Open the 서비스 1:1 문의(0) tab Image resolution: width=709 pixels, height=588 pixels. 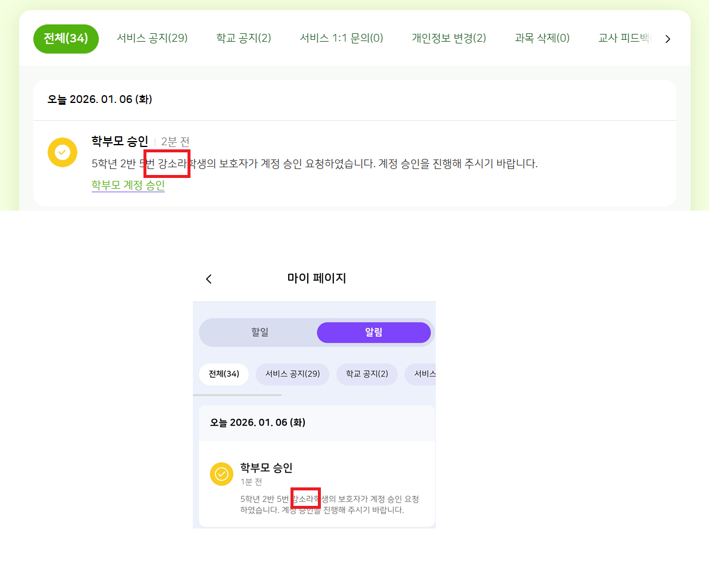(341, 39)
